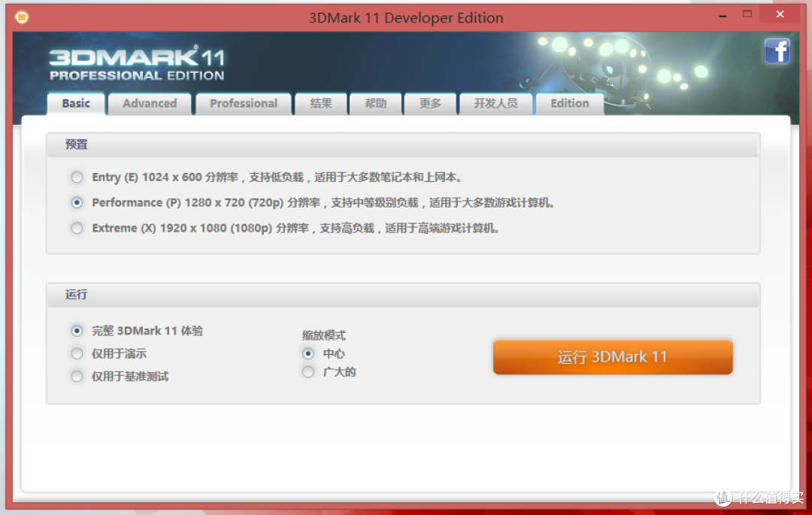Click the 3DMark 11 Developer Edition title text
This screenshot has width=812, height=515.
[406, 17]
